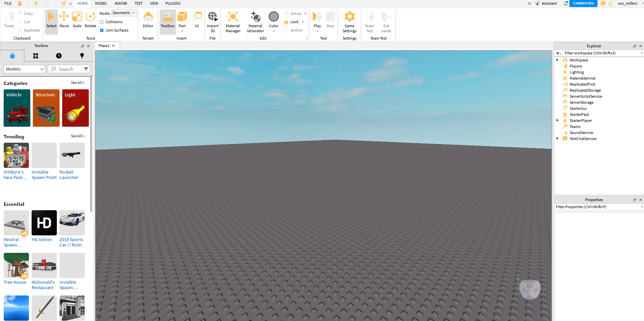Image resolution: width=644 pixels, height=321 pixels.
Task: Select the Vehicle category thumbnail
Action: tap(17, 108)
